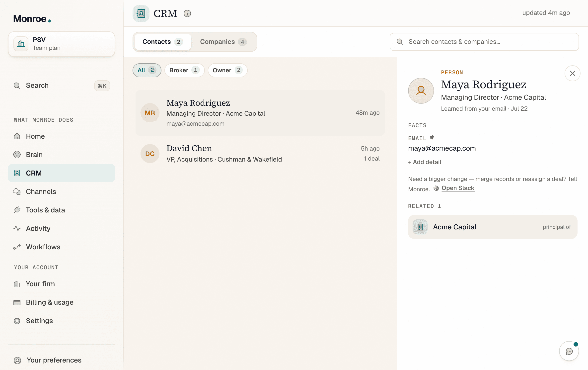Click the Settings gear icon

tap(17, 321)
